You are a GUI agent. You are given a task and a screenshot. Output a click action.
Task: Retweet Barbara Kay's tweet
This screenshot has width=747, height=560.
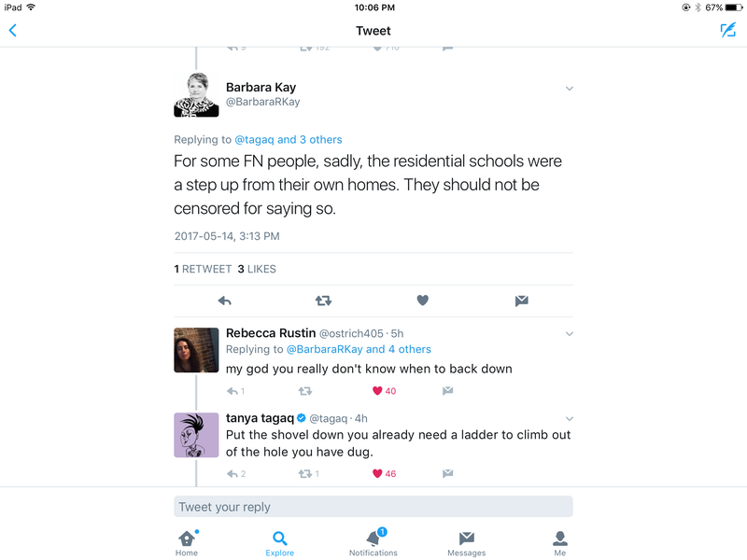pyautogui.click(x=323, y=301)
